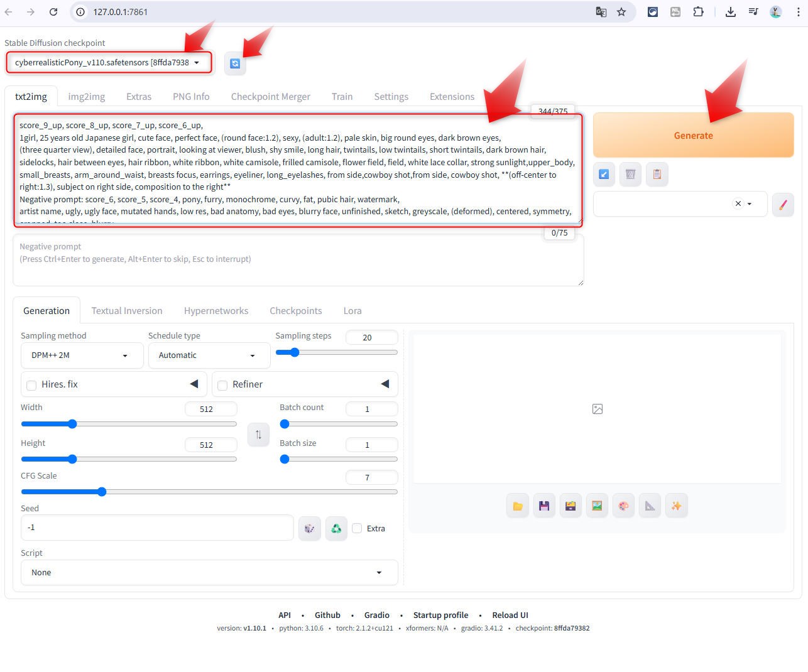Open the Sampling method dropdown
Image resolution: width=808 pixels, height=672 pixels.
[79, 355]
